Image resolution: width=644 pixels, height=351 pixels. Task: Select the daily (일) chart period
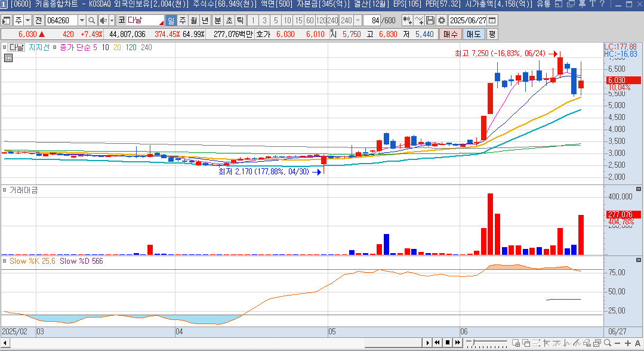(x=171, y=20)
